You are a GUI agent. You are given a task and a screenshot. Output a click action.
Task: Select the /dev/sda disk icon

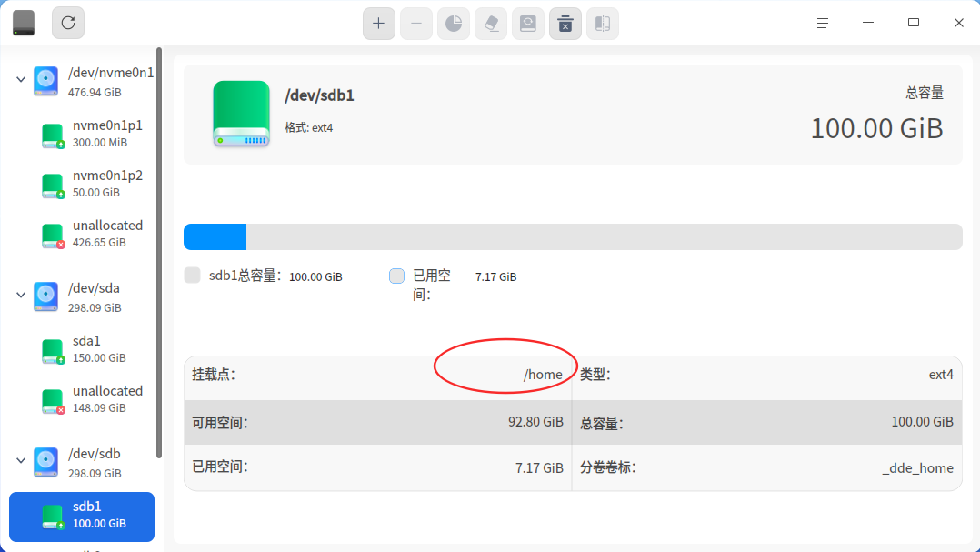click(x=45, y=296)
